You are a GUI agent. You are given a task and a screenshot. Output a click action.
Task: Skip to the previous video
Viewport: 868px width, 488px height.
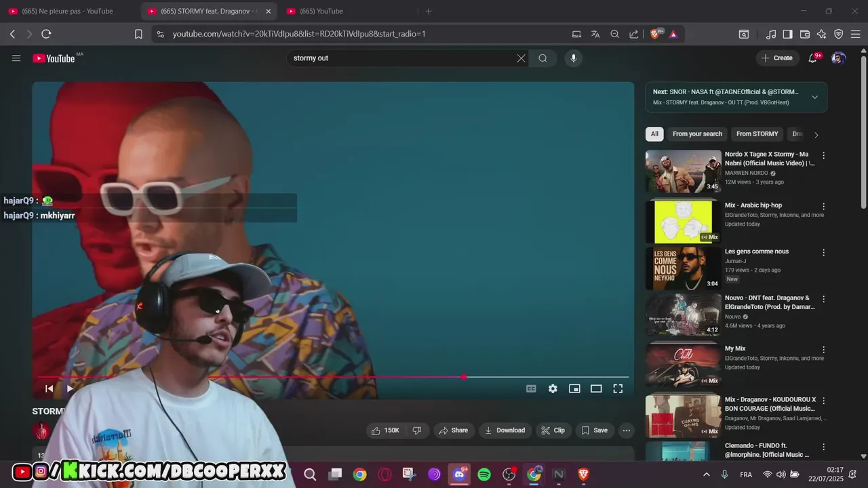pyautogui.click(x=49, y=388)
